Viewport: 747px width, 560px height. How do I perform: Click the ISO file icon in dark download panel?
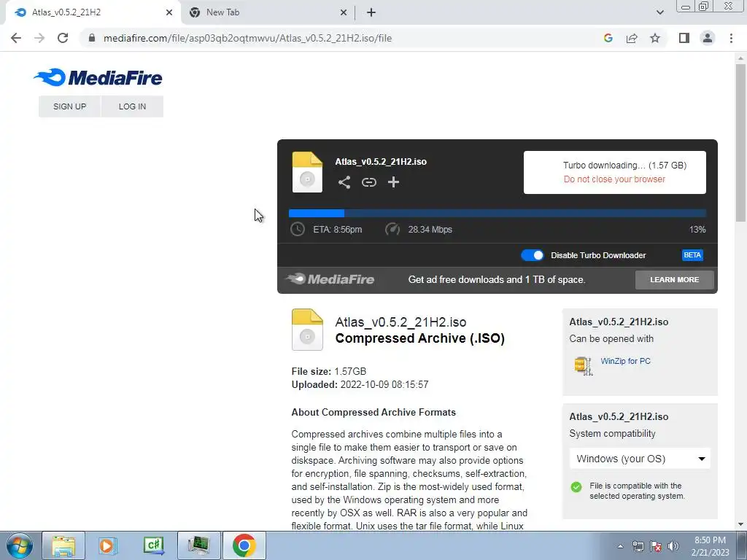coord(307,172)
